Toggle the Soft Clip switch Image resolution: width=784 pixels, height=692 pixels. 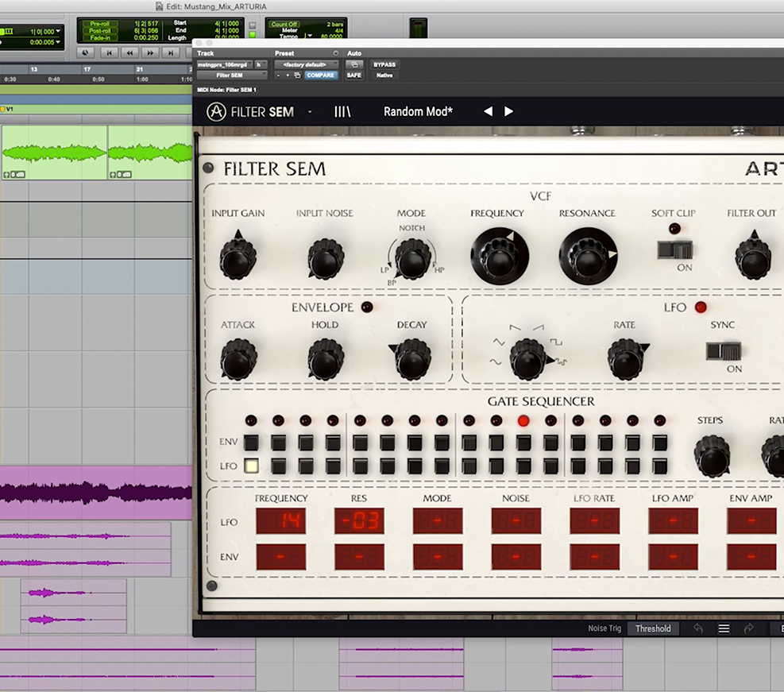674,250
